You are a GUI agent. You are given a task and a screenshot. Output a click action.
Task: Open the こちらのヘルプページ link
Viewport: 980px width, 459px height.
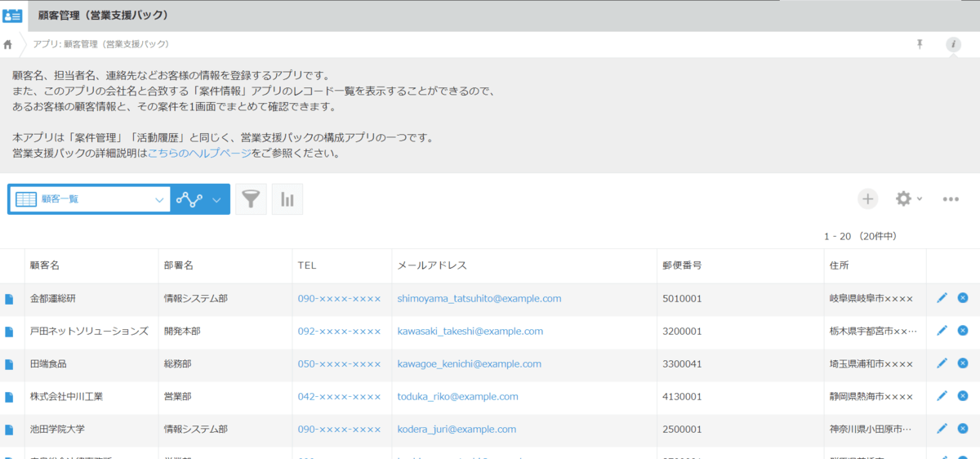pyautogui.click(x=198, y=153)
